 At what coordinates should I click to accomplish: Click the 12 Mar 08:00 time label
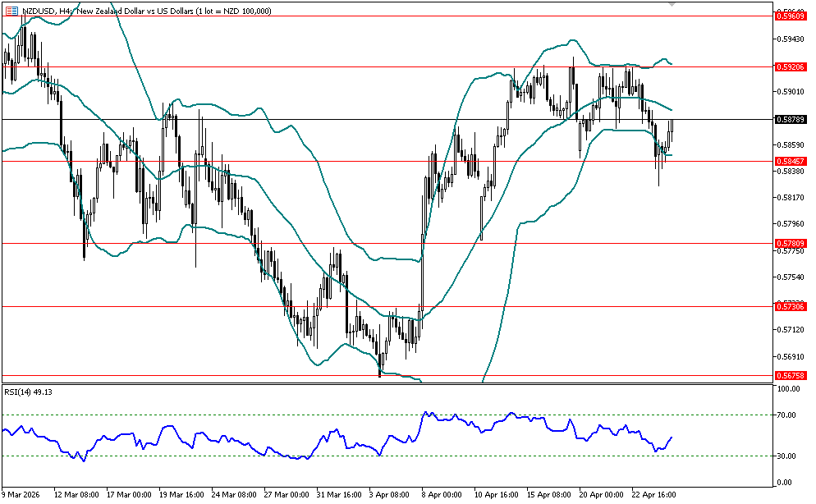76,495
